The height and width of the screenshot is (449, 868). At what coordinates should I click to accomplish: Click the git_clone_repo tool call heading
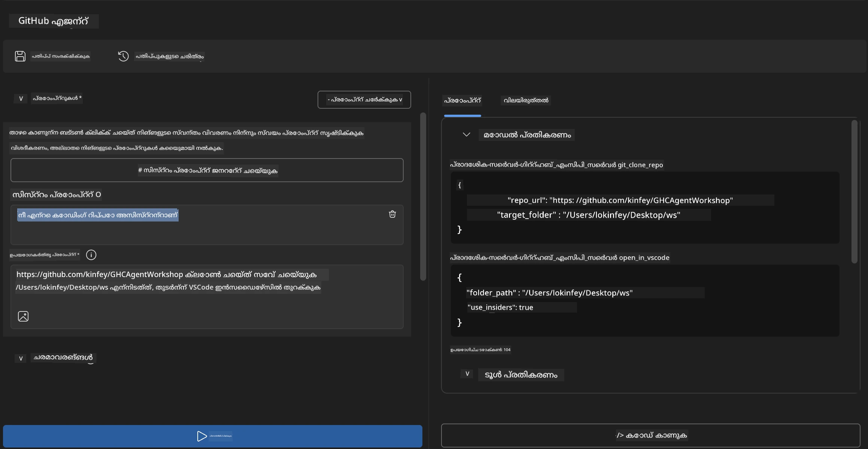pyautogui.click(x=556, y=165)
